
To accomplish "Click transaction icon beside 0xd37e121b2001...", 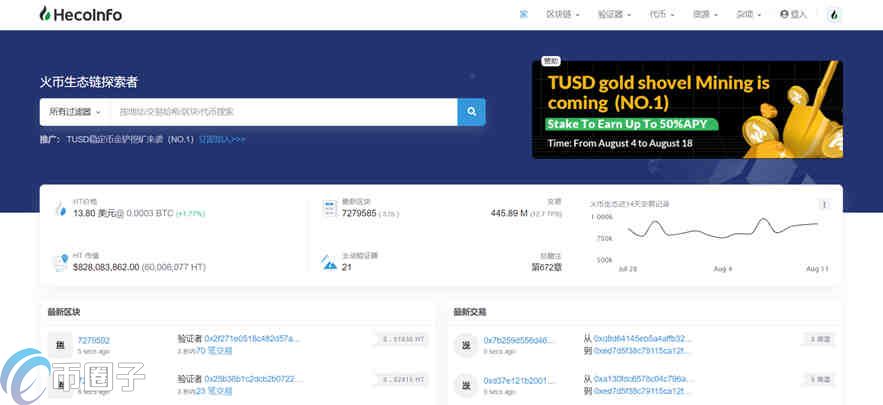I will (466, 385).
